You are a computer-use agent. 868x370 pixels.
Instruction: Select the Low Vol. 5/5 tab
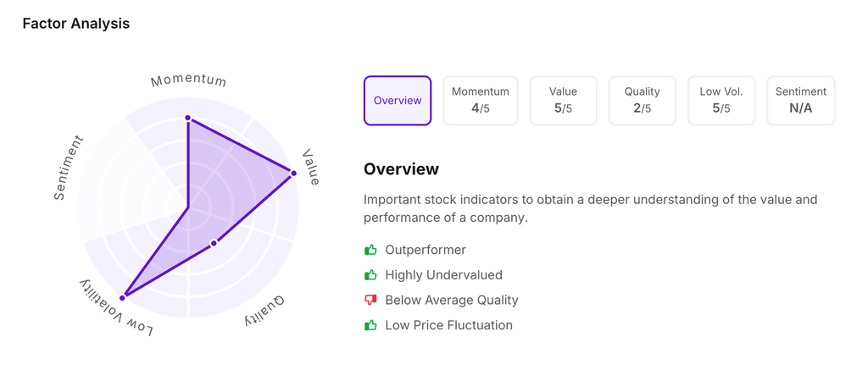721,101
